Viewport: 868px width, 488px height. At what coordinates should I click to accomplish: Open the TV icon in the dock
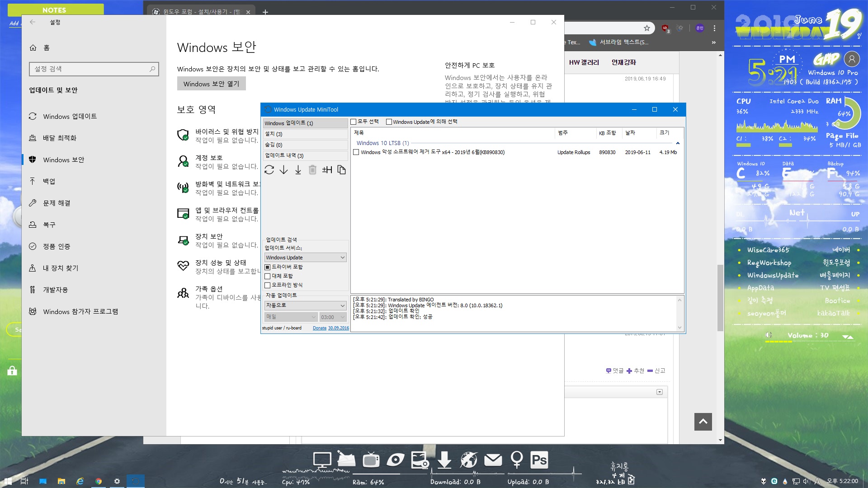(371, 460)
